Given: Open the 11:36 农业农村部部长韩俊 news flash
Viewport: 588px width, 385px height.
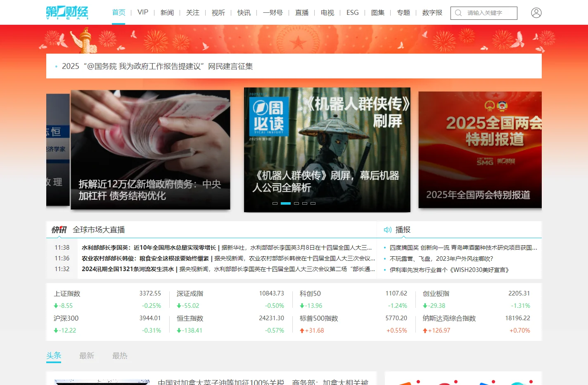Looking at the screenshot, I should [228, 258].
